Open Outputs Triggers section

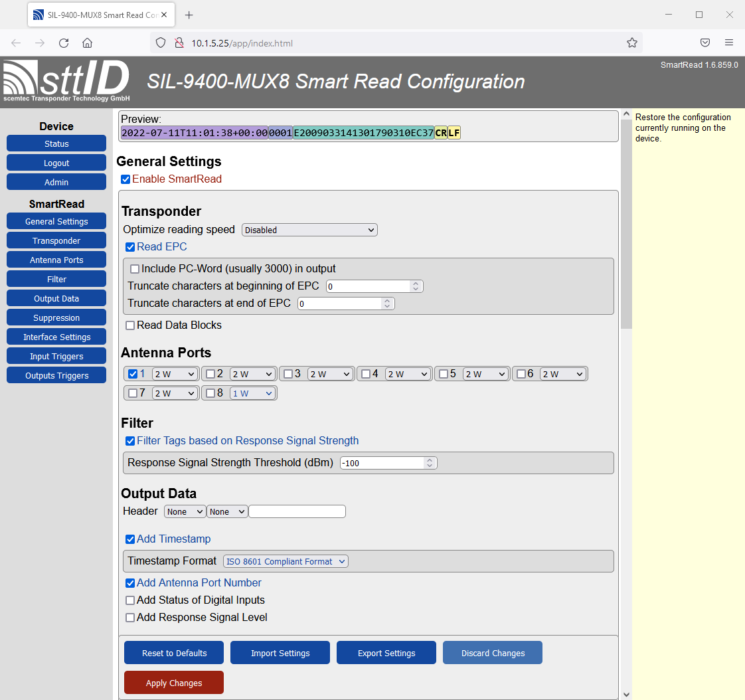[56, 375]
